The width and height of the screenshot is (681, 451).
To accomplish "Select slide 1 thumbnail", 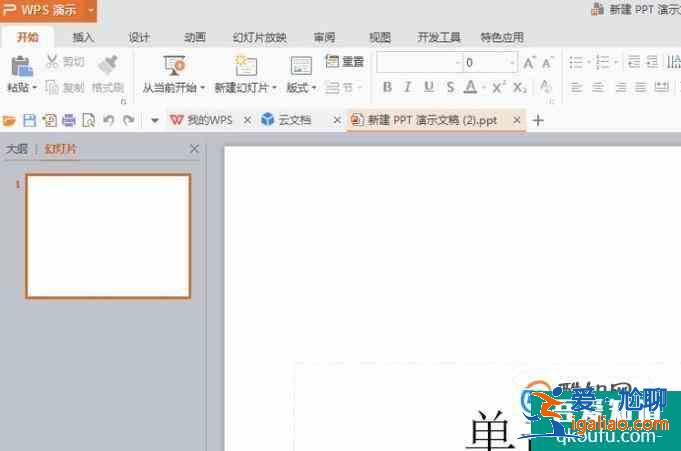I will tap(108, 236).
